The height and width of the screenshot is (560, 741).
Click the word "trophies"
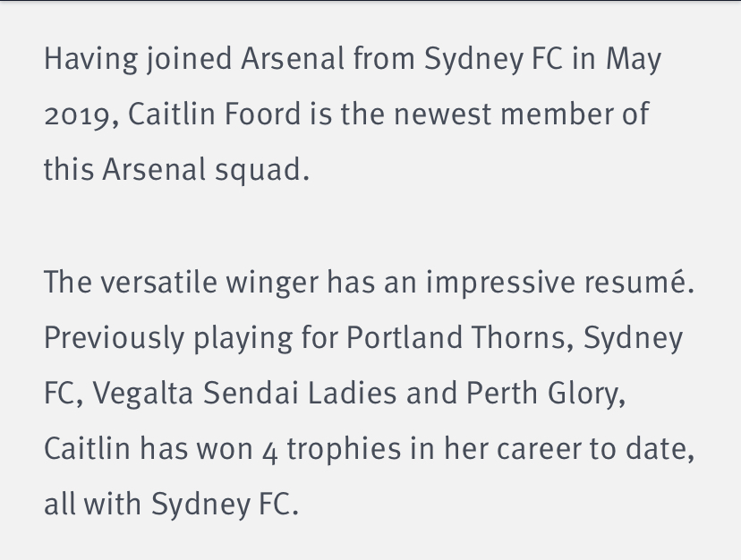click(x=342, y=450)
